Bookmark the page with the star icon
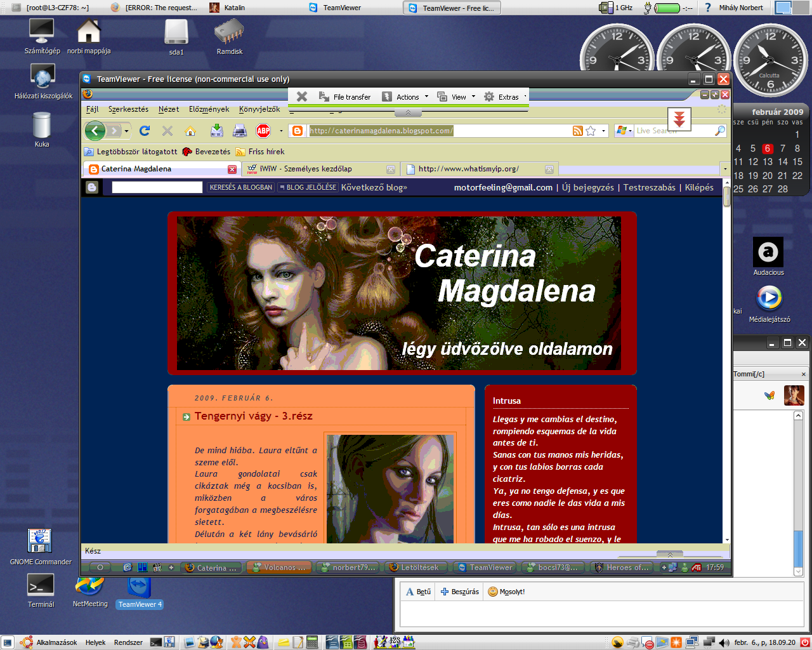This screenshot has width=812, height=650. (591, 131)
